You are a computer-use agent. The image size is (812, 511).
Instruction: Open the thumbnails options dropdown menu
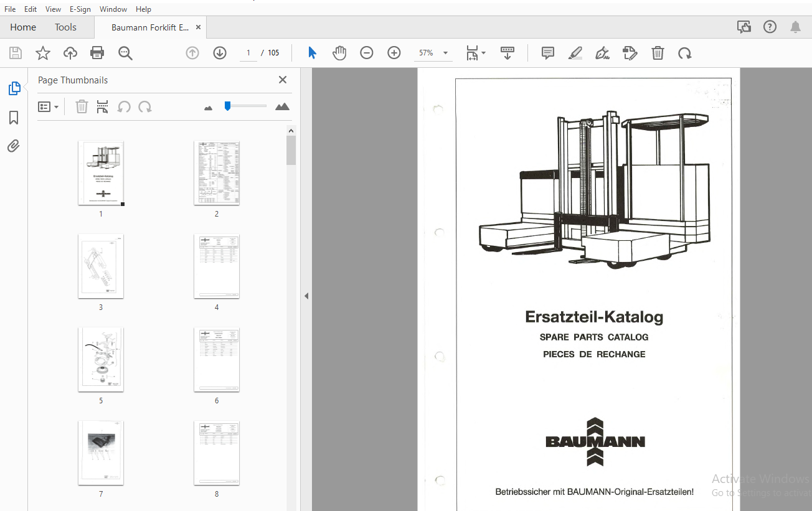tap(49, 107)
